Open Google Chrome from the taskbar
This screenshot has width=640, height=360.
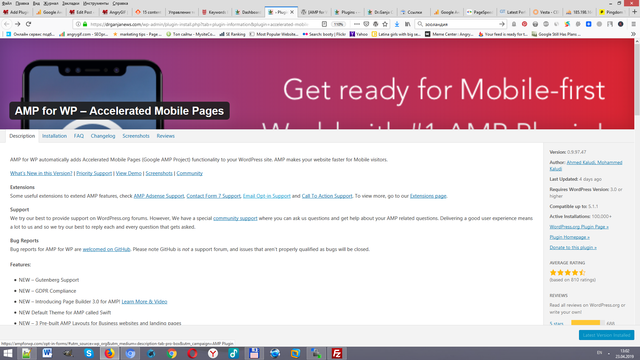point(172,353)
